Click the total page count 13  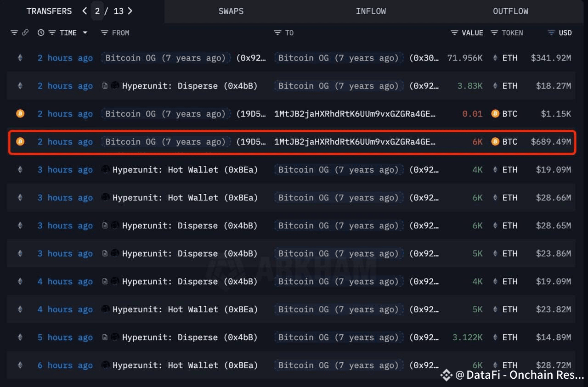(119, 11)
